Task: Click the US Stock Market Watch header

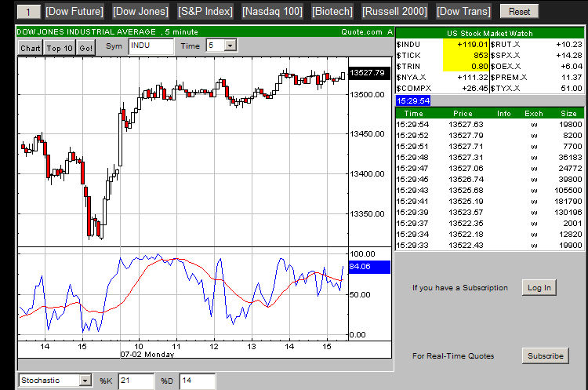Action: 489,33
